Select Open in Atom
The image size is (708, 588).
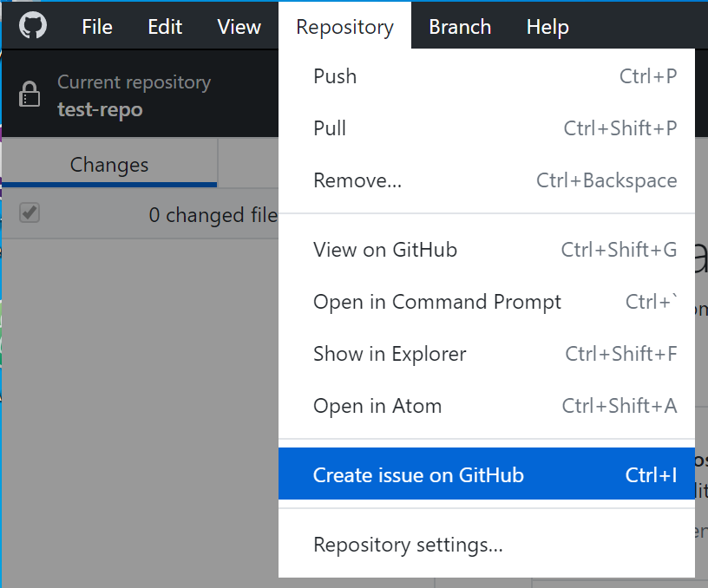coord(486,406)
